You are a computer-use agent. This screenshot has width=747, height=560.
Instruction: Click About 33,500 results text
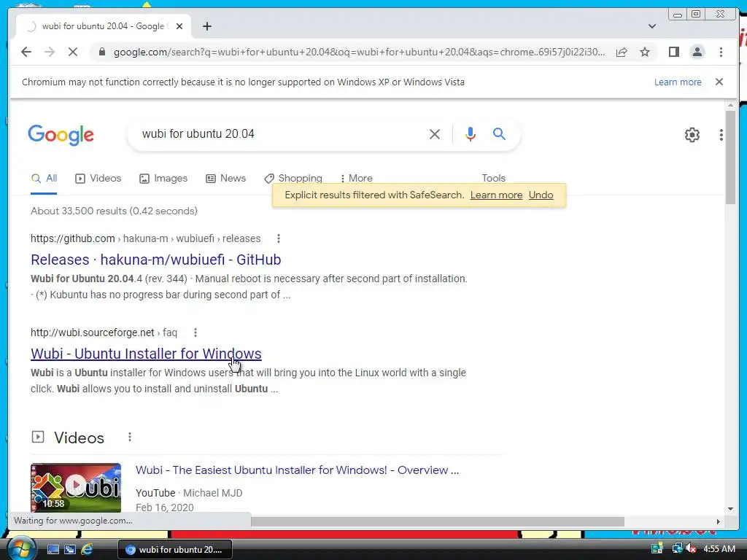[x=114, y=211]
